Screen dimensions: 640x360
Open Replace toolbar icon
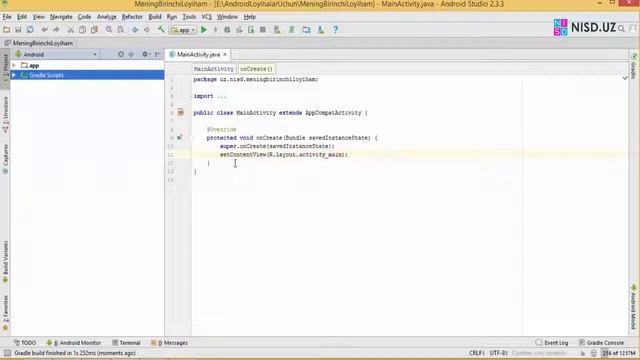tap(121, 30)
